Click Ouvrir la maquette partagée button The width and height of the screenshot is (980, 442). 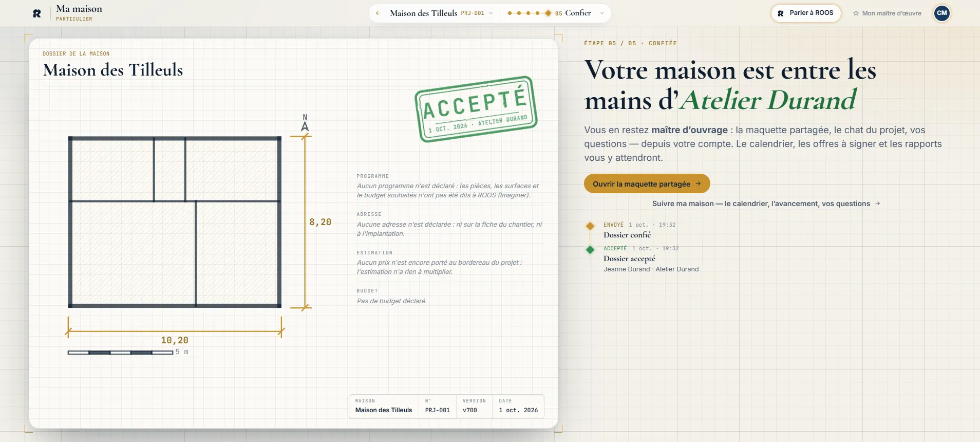[x=647, y=183]
